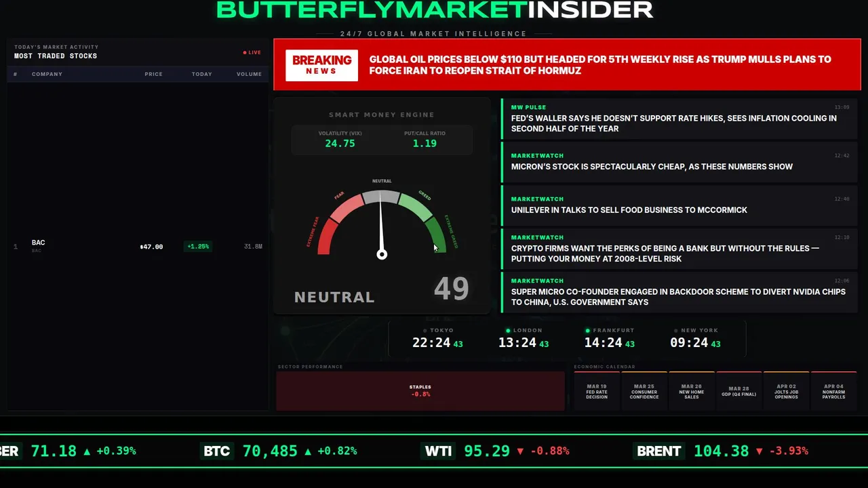Click the Frankfurt clock 14:24
Viewport: 868px width, 488px height.
click(604, 343)
